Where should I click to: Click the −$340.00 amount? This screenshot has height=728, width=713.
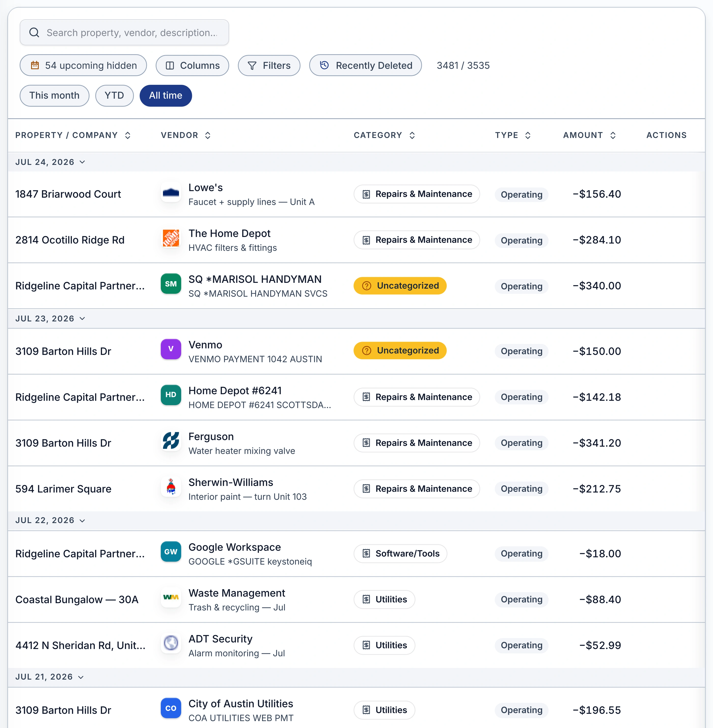(x=597, y=286)
